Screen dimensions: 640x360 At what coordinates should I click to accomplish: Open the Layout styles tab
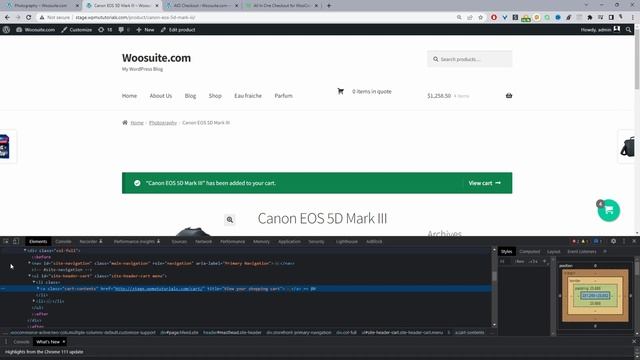(x=553, y=251)
